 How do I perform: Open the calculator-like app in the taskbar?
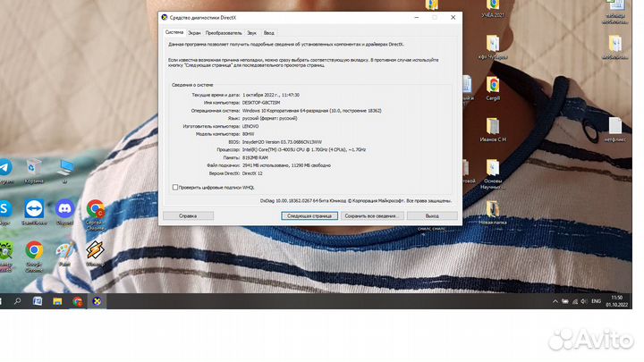tap(38, 301)
